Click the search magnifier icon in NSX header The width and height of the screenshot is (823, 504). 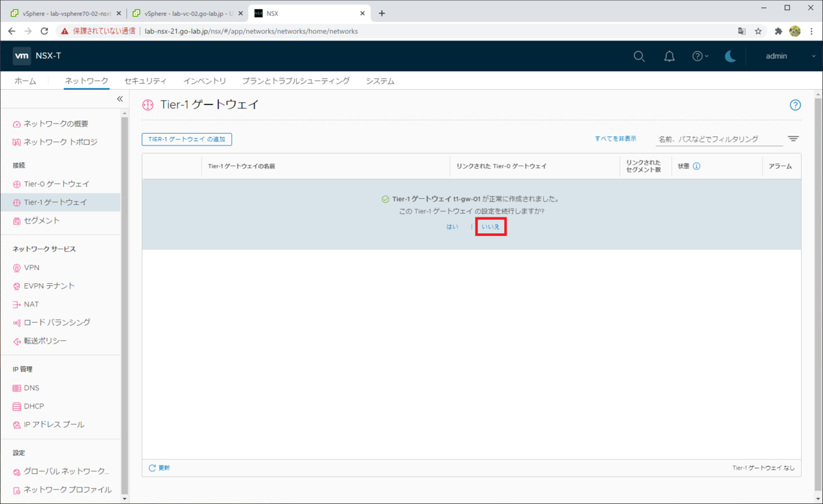pyautogui.click(x=639, y=56)
